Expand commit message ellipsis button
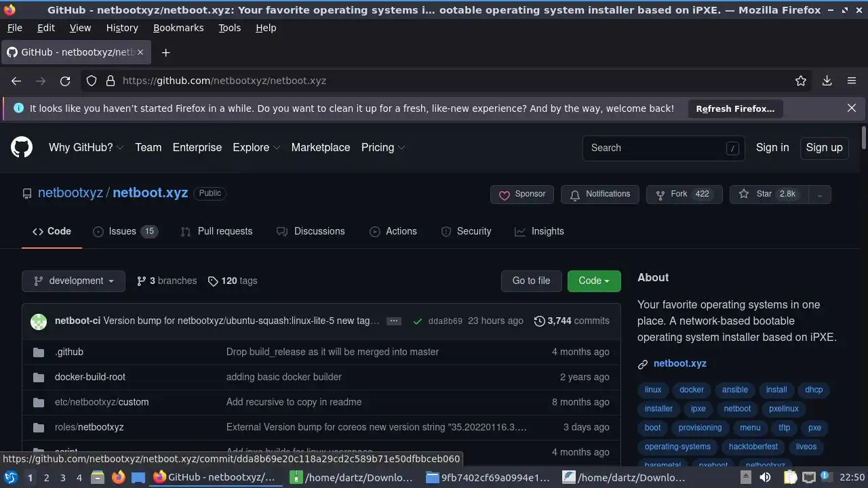 (x=394, y=321)
